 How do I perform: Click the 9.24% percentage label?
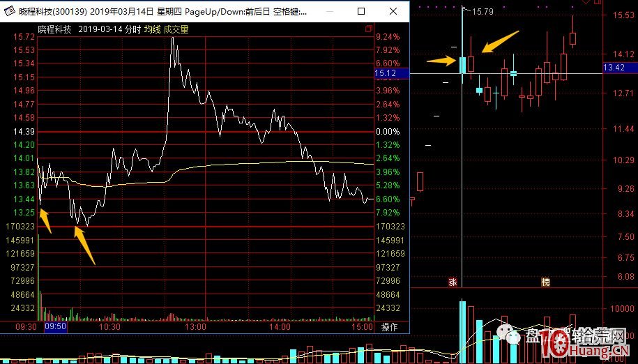tap(388, 37)
